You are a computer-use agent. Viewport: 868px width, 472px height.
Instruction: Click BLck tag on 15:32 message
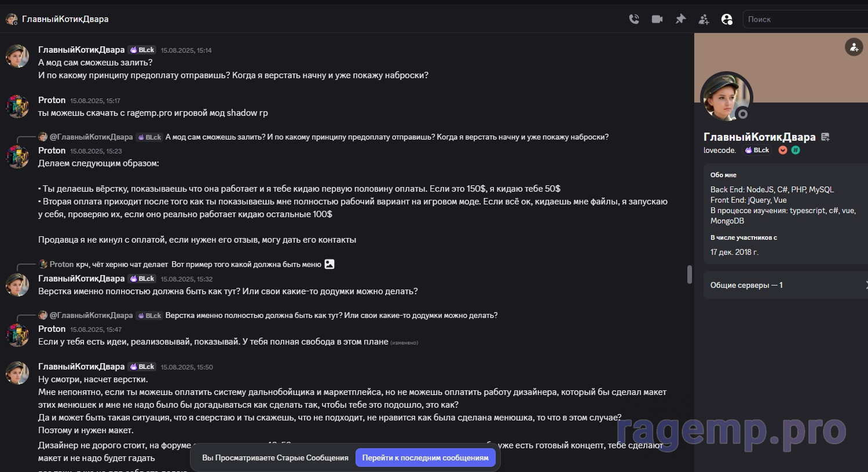point(142,279)
